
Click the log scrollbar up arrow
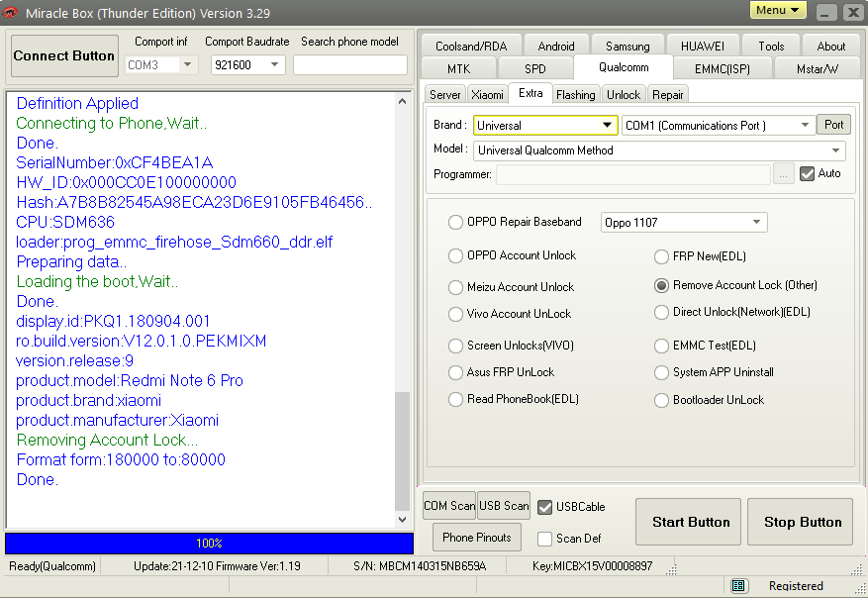click(x=403, y=101)
